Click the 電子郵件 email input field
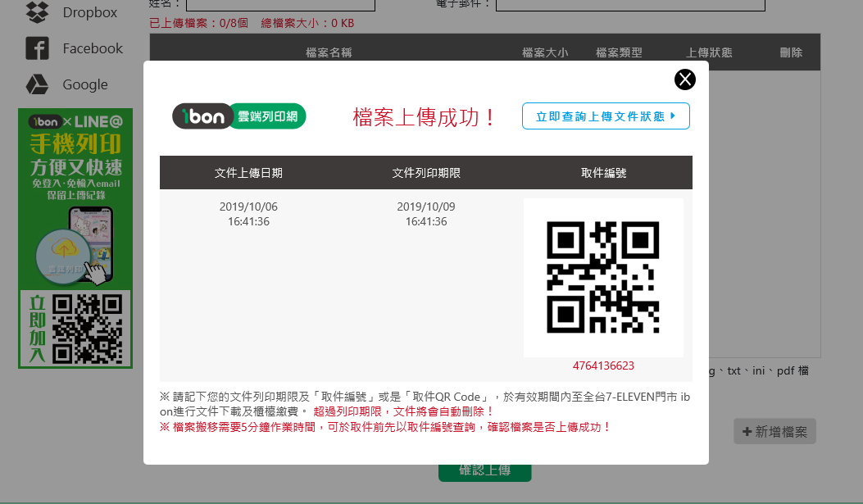 [x=630, y=5]
